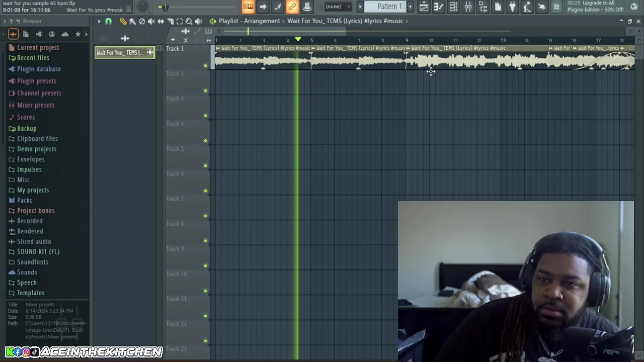Expand Recent files folder
644x362 pixels.
(33, 58)
